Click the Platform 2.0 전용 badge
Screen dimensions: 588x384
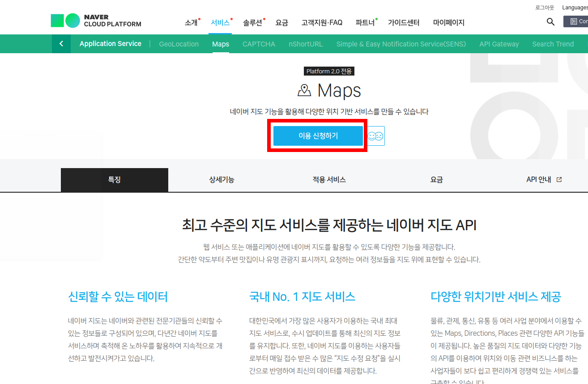click(329, 72)
